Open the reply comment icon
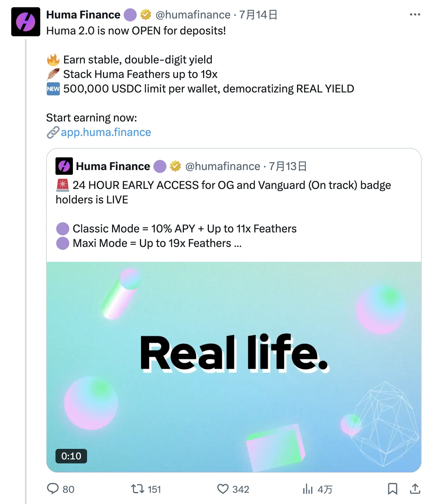Screen dimensions: 433x504 coord(53,489)
